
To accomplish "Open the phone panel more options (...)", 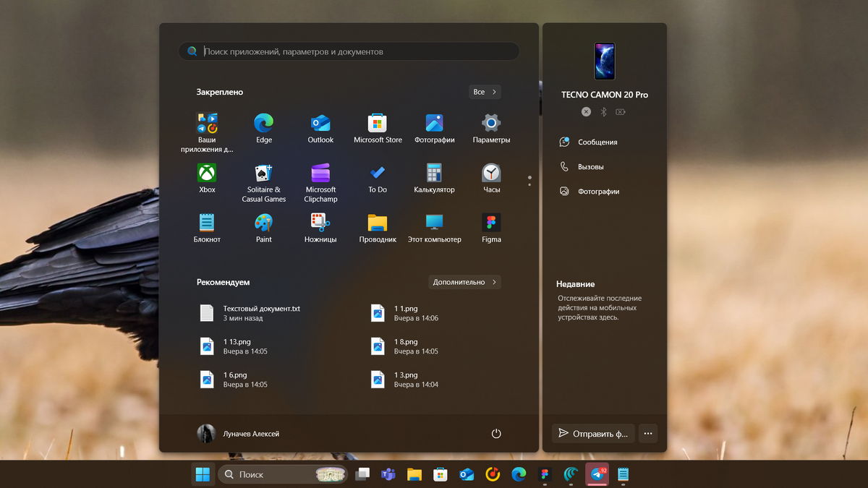I will [x=648, y=434].
